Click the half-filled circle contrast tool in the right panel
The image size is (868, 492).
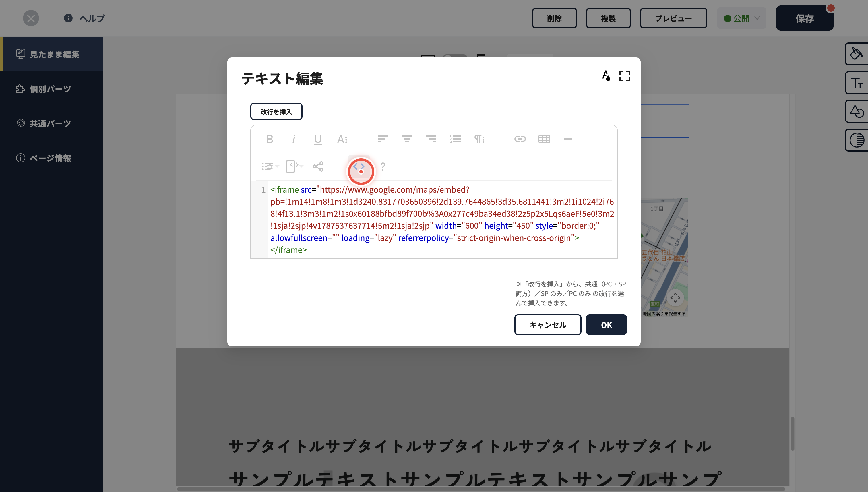[857, 140]
